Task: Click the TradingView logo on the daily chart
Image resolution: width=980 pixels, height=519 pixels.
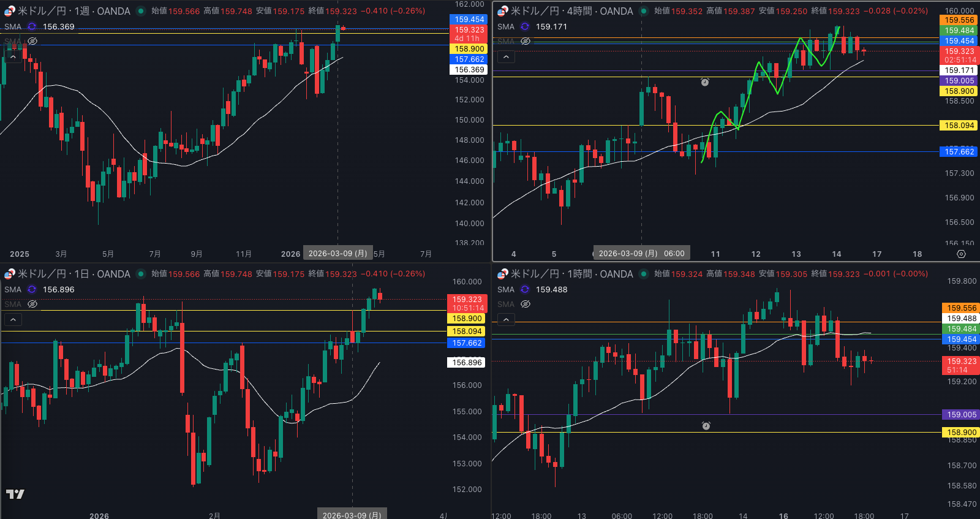Action: [15, 494]
